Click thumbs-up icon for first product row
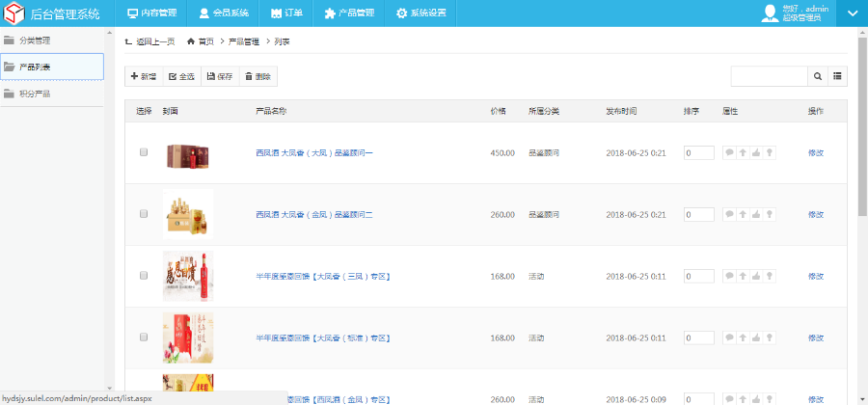868x405 pixels. 756,152
